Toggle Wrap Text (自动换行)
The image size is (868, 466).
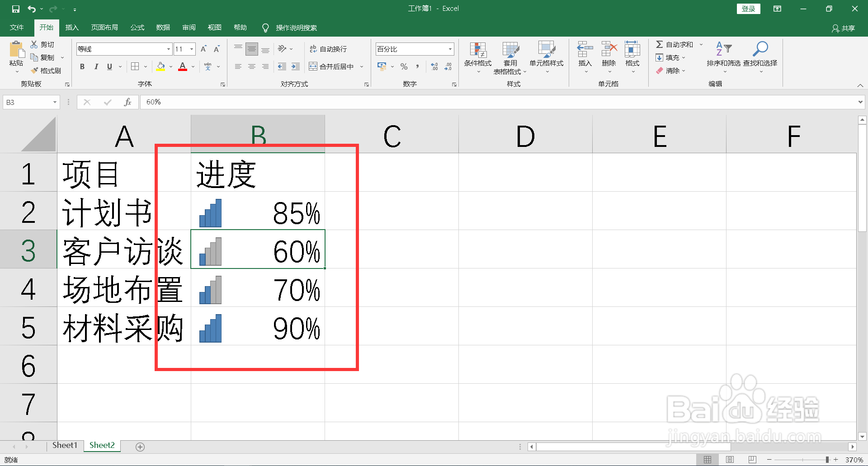[328, 49]
